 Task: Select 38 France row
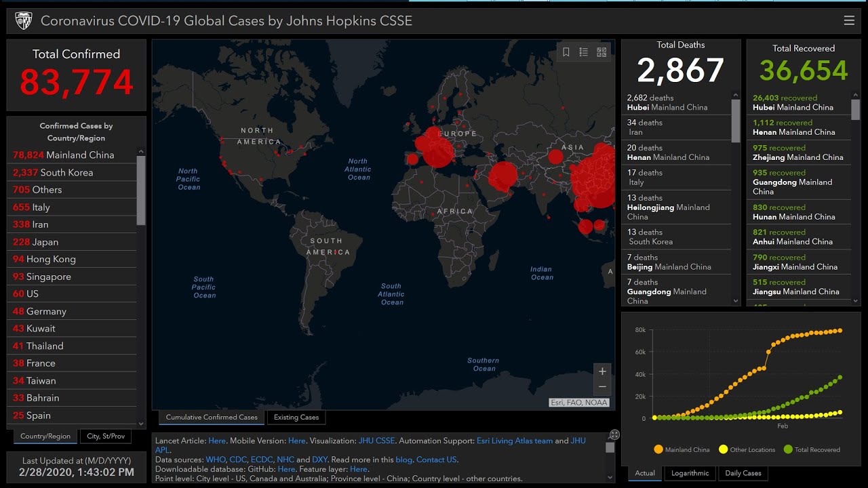72,363
